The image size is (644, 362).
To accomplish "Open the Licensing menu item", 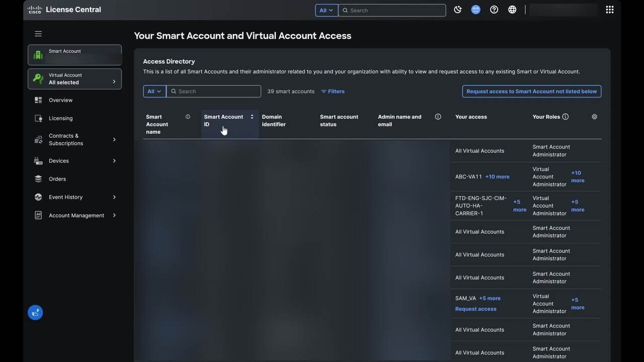I will pos(60,118).
